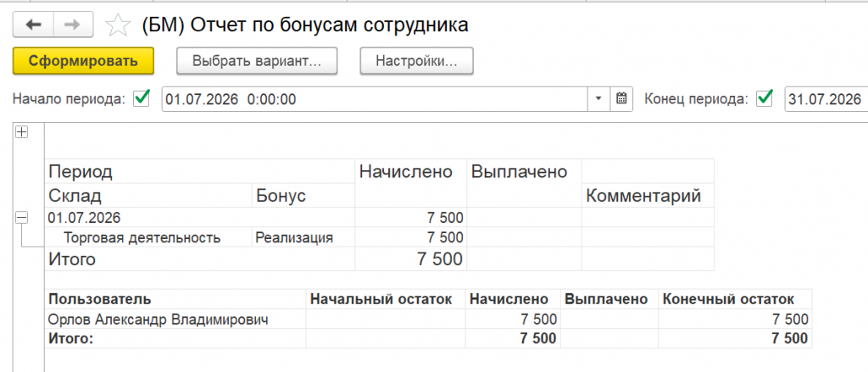
Task: Open Начало периода date dropdown arrow
Action: click(598, 99)
